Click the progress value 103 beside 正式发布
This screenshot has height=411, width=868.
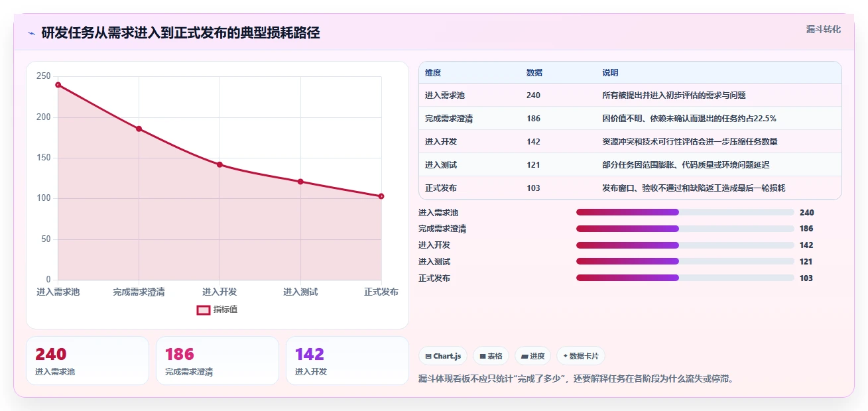coord(806,278)
